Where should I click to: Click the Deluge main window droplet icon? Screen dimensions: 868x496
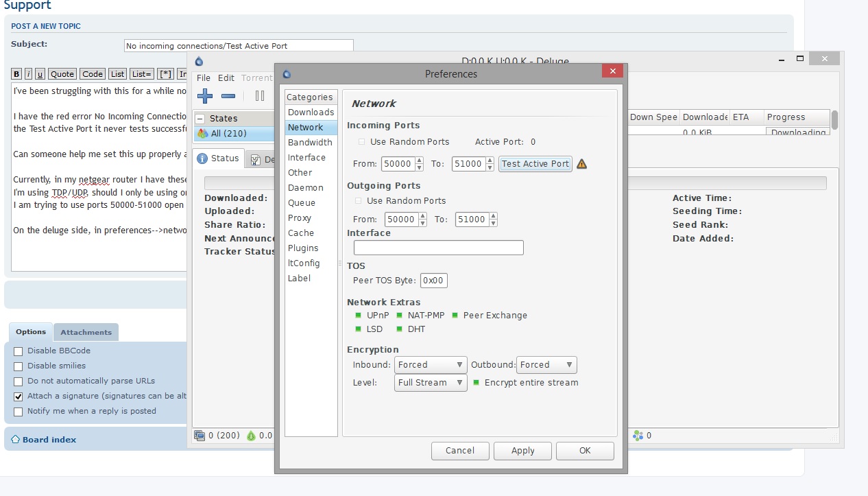click(199, 61)
